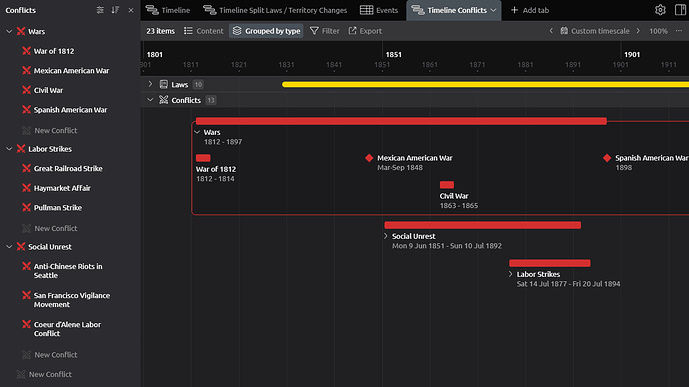689x387 pixels.
Task: Select Pullman Strike in the sidebar
Action: pyautogui.click(x=58, y=207)
